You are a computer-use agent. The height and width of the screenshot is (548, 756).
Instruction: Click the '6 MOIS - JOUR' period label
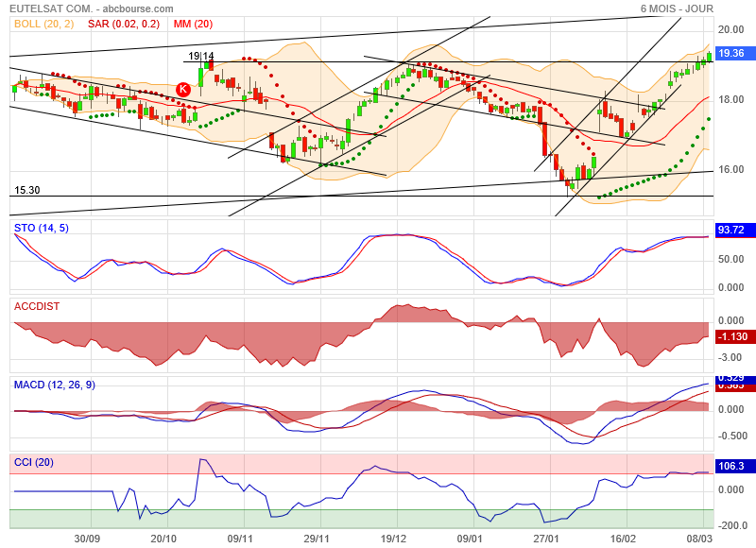click(677, 9)
